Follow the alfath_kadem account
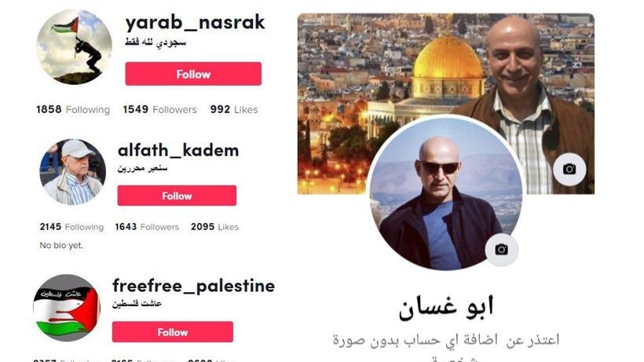 [x=177, y=196]
